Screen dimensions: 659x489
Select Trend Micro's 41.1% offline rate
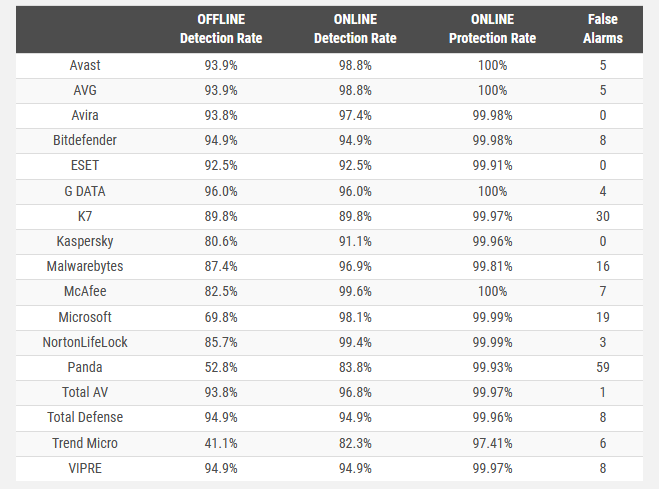point(220,443)
